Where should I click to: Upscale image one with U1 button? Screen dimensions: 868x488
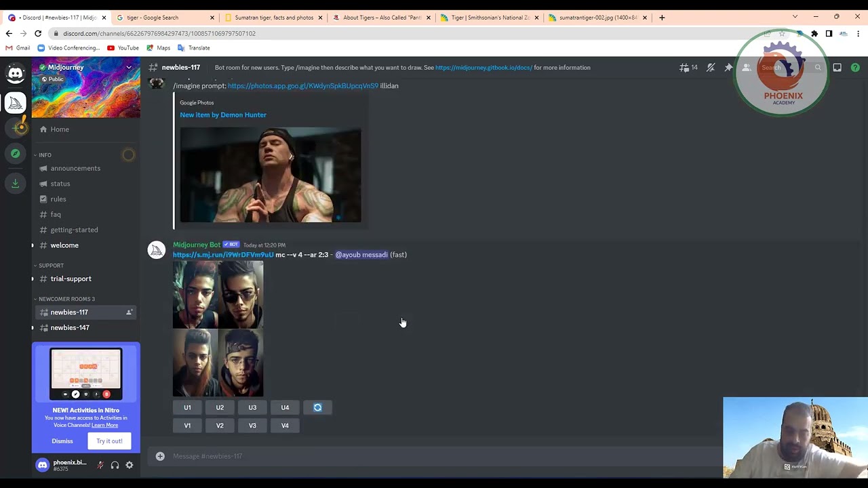pos(187,407)
